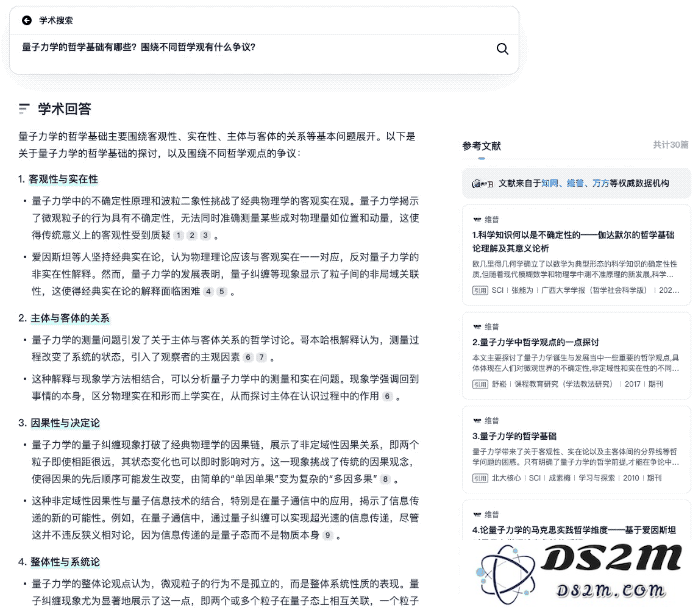699x608 pixels.
Task: Click reference 3 year 2010
Action: pos(631,478)
